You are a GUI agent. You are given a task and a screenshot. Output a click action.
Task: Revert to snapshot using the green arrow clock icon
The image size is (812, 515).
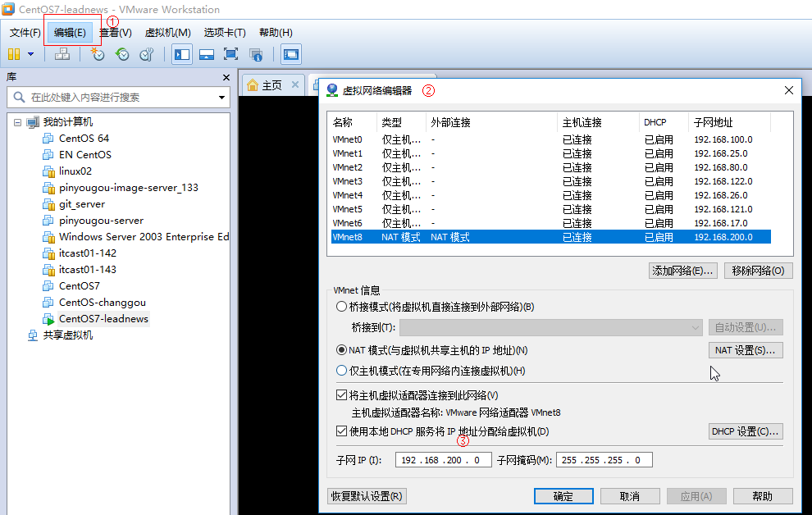[x=122, y=54]
